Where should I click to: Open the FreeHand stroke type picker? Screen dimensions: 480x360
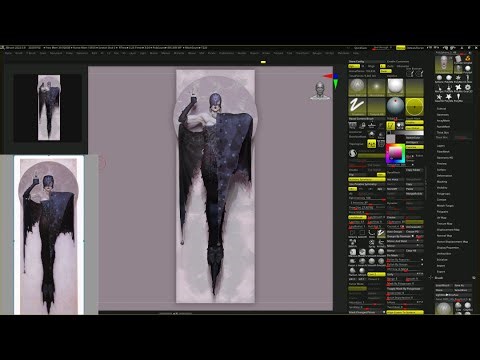(x=357, y=107)
